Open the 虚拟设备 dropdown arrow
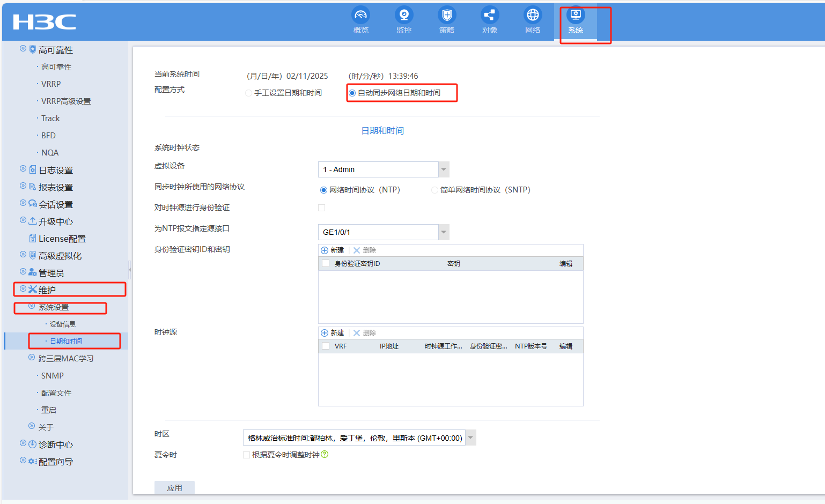Viewport: 825px width, 504px height. coord(444,169)
